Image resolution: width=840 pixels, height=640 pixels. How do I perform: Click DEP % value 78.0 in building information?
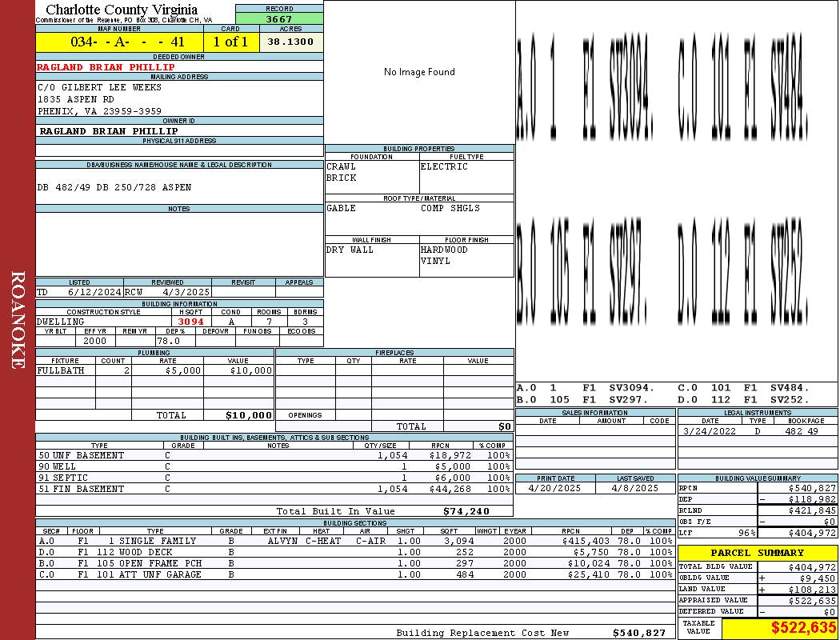coord(168,341)
